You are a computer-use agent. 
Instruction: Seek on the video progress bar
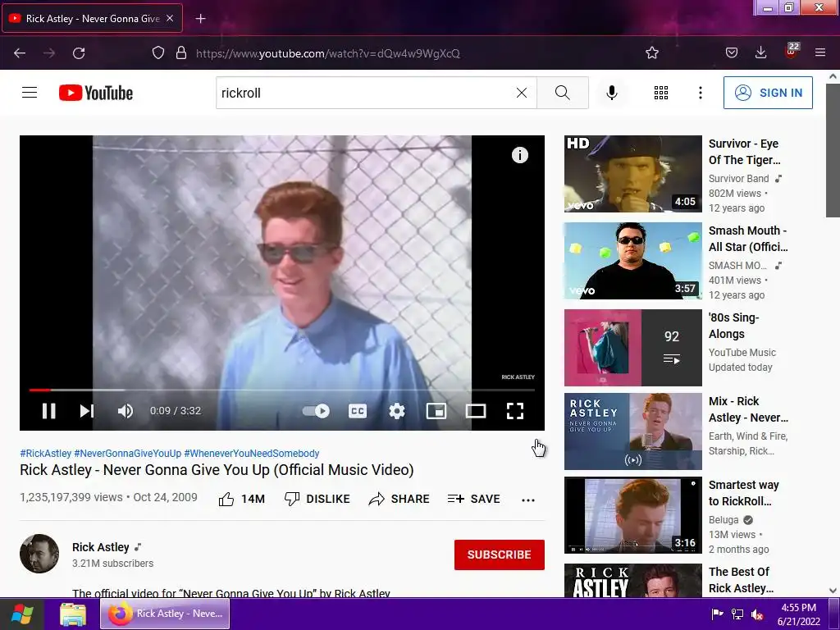[x=282, y=390]
